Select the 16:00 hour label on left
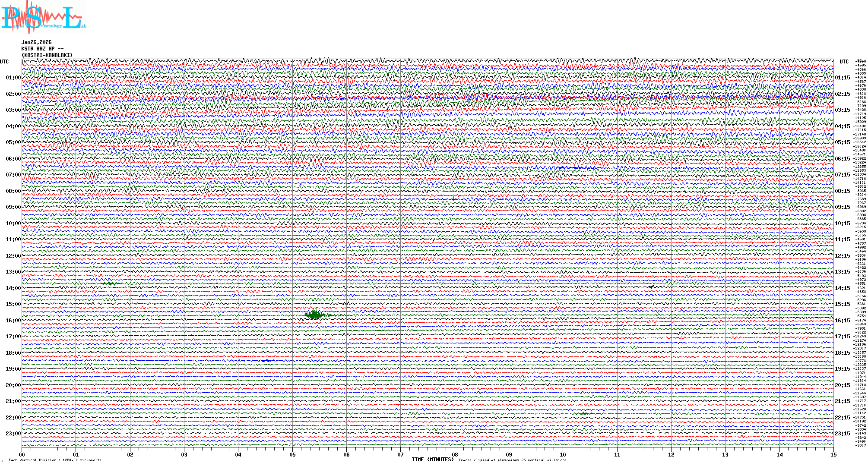This screenshot has width=868, height=466. [x=13, y=321]
